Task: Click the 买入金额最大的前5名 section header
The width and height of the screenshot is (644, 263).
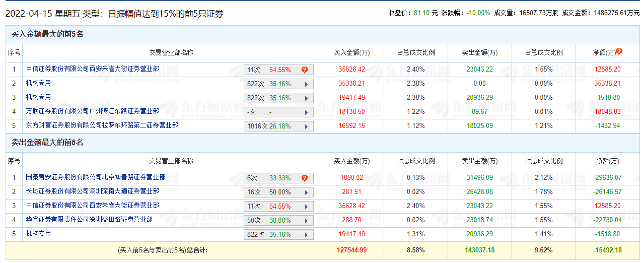Action: (x=47, y=34)
